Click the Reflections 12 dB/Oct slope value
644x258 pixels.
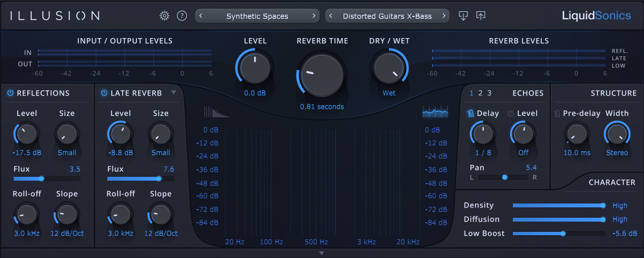tap(67, 234)
